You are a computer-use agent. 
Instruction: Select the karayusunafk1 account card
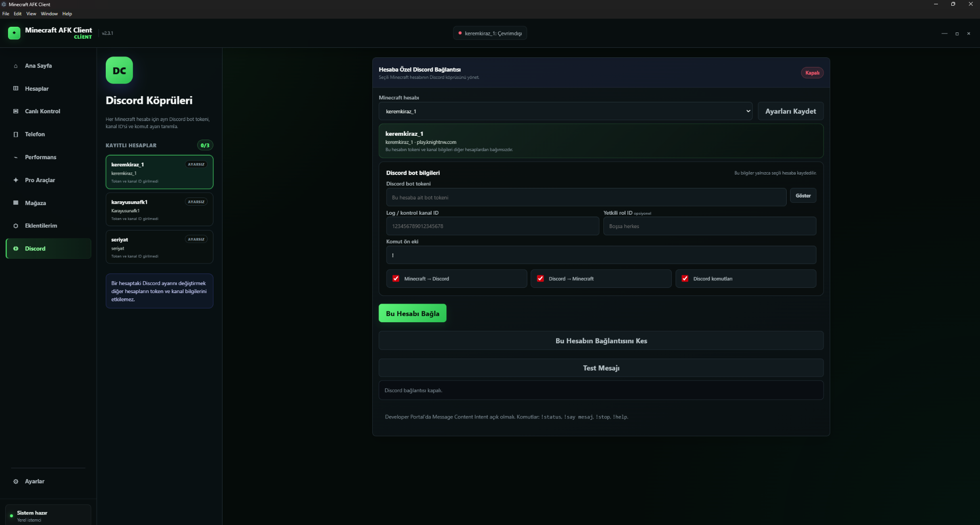click(159, 209)
